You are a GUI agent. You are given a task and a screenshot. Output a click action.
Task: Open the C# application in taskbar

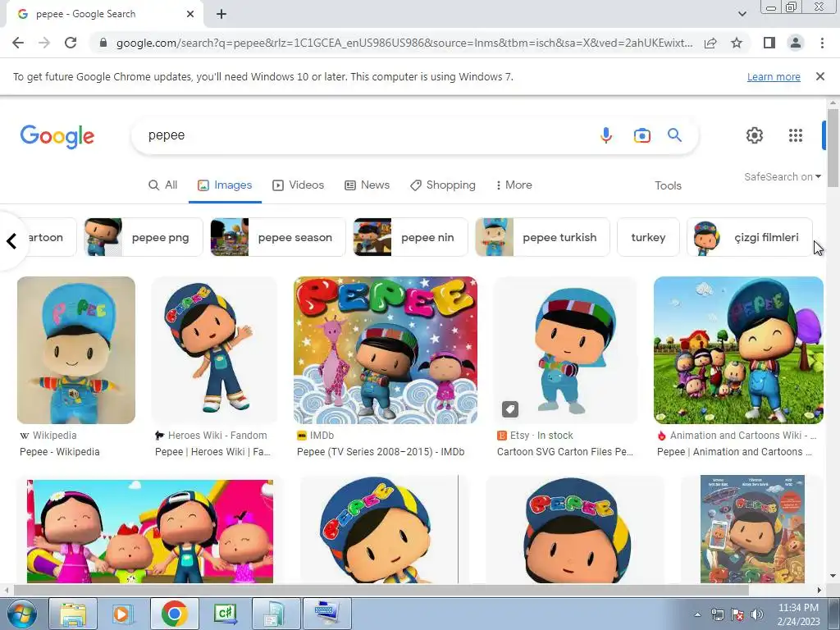click(225, 614)
